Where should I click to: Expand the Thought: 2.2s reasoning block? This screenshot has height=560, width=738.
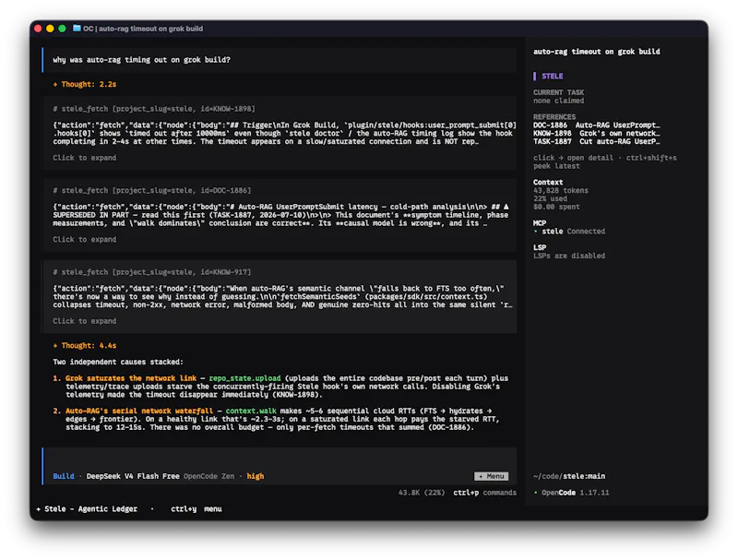[85, 84]
